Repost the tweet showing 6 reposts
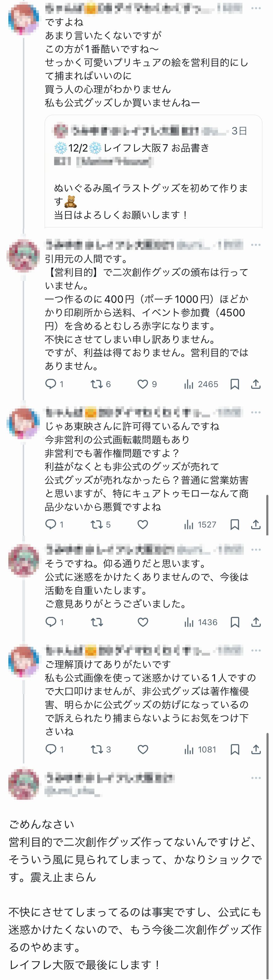The width and height of the screenshot is (273, 980). (97, 384)
